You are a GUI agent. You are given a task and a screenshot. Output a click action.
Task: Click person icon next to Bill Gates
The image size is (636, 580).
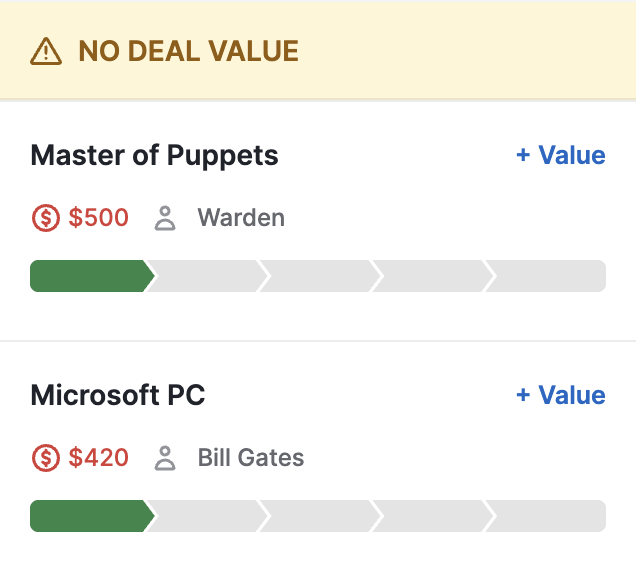[x=165, y=458]
